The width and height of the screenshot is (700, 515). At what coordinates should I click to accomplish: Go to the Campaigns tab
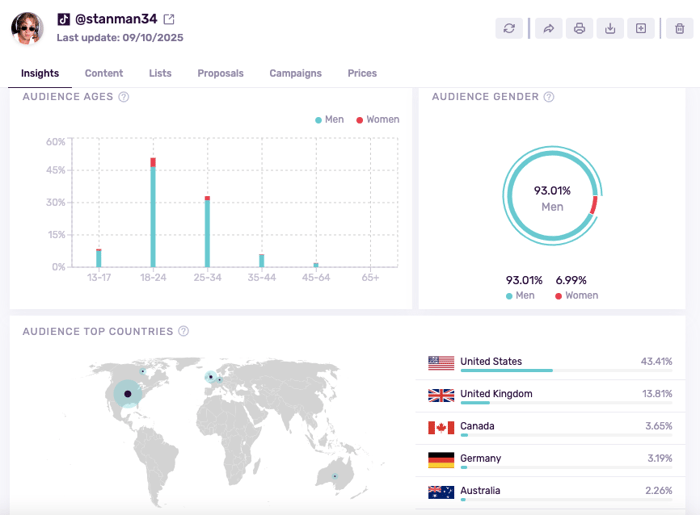click(x=295, y=73)
